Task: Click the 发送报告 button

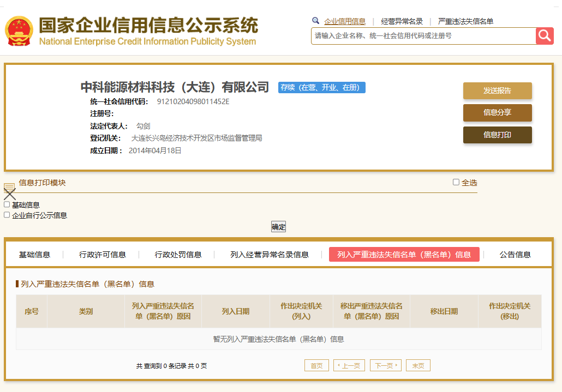Action: pos(497,91)
